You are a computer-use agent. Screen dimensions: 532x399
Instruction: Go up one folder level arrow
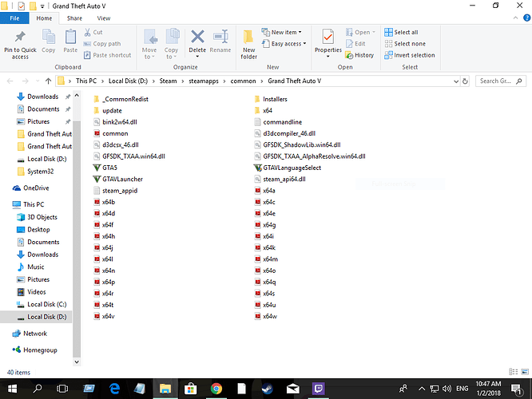click(x=48, y=81)
